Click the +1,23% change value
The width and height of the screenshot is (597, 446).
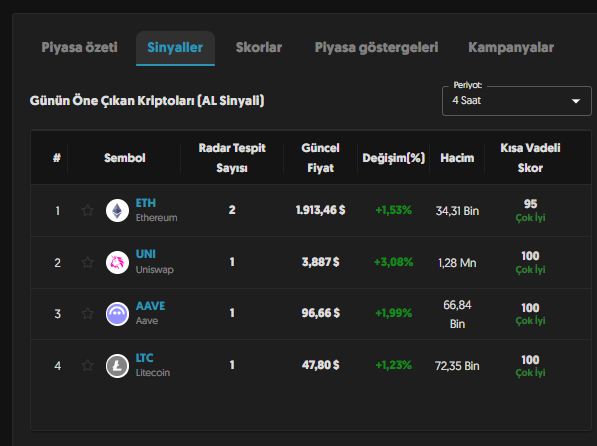[x=393, y=365]
